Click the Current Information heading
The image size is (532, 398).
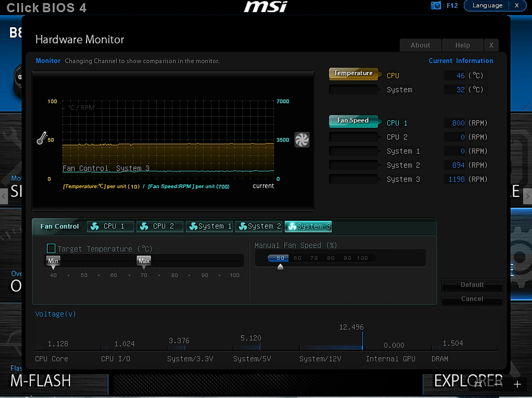[x=461, y=61]
